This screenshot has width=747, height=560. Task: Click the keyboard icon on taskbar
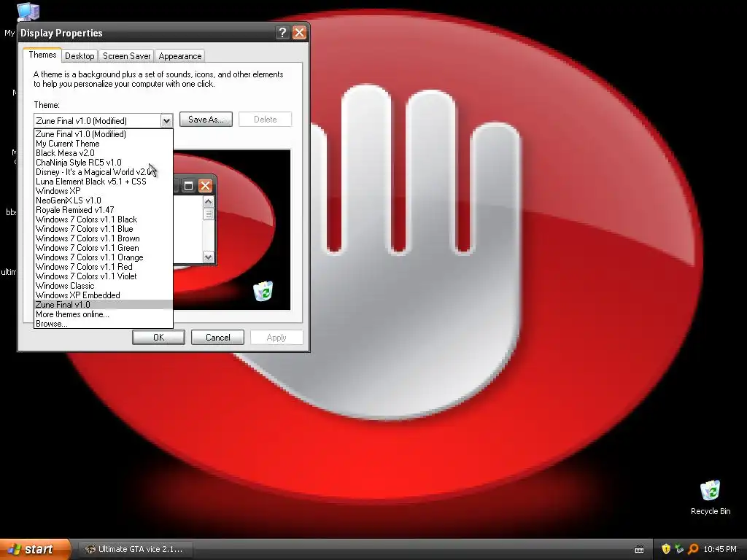click(x=639, y=550)
